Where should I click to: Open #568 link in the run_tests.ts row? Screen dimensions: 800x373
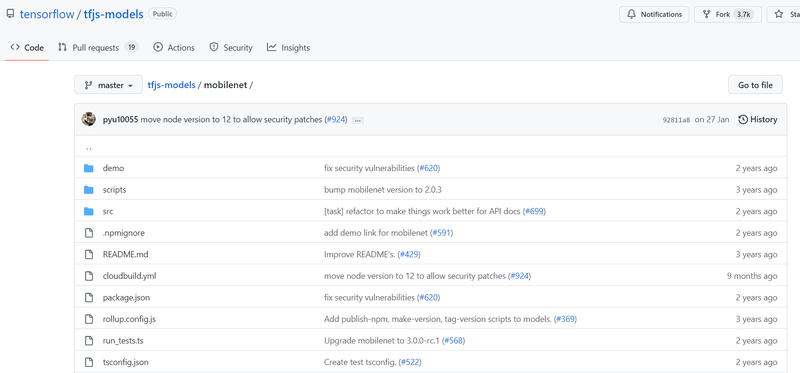pos(454,340)
